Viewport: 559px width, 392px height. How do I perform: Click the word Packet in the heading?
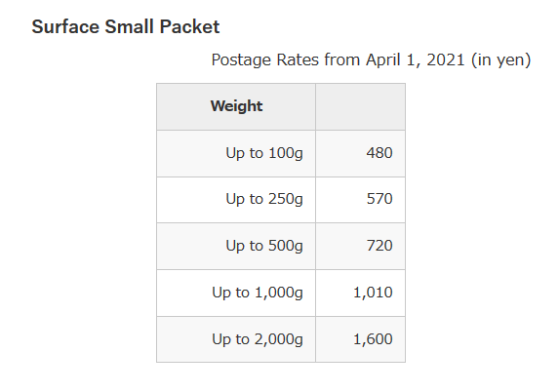tap(189, 26)
